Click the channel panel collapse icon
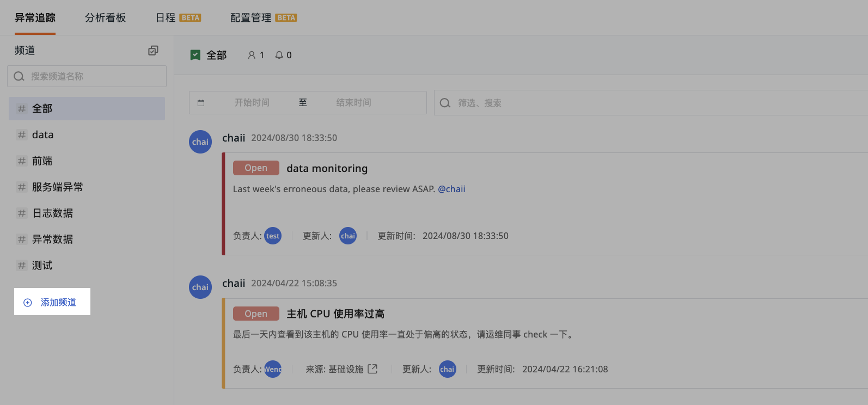The width and height of the screenshot is (868, 405). point(153,51)
